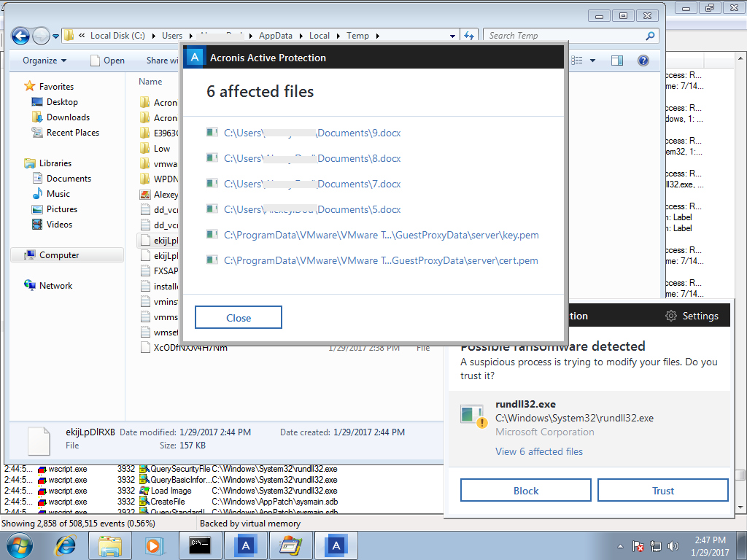
Task: Switch to Command Prompt taskbar icon
Action: 200,545
